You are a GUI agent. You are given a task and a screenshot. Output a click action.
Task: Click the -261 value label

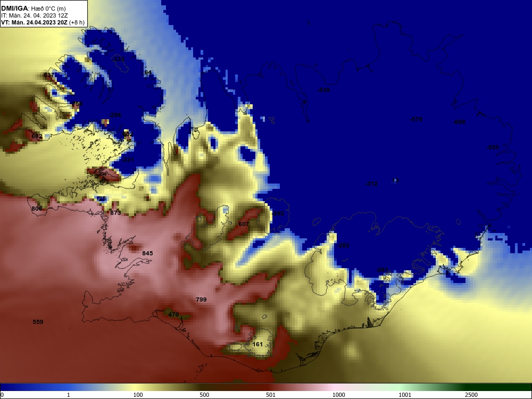[x=382, y=270]
